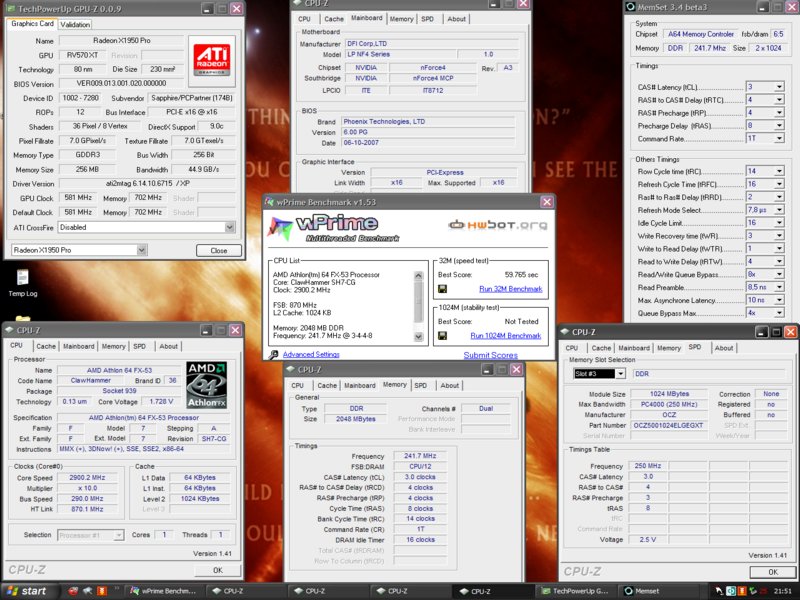Open the Row Cycle time (tRC) dropdown
The width and height of the screenshot is (800, 600).
pos(779,171)
